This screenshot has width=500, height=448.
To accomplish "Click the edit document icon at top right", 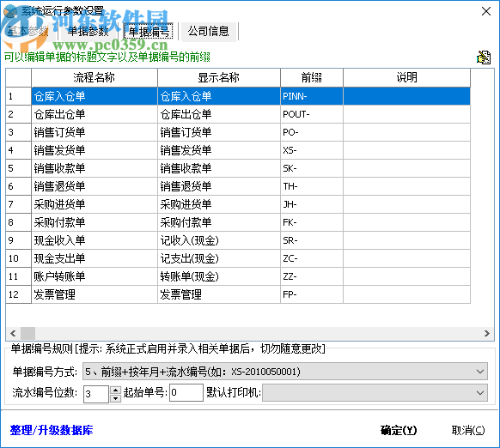I will point(484,58).
